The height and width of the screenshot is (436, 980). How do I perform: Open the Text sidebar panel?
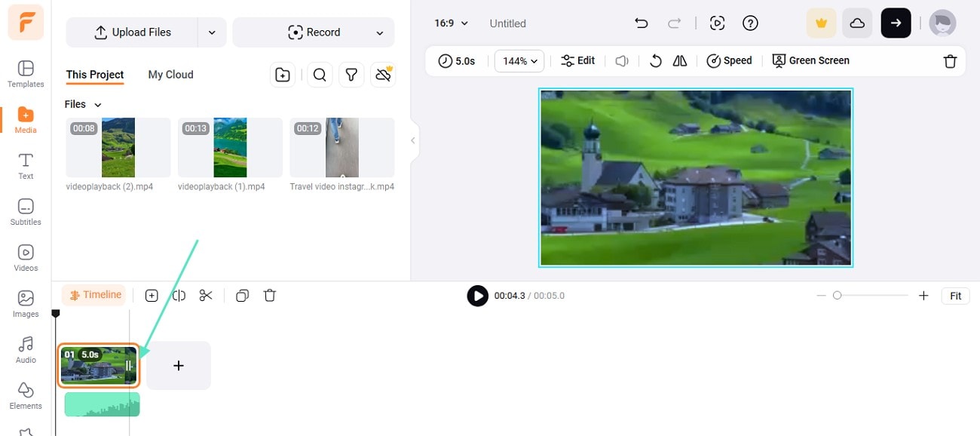(x=26, y=166)
